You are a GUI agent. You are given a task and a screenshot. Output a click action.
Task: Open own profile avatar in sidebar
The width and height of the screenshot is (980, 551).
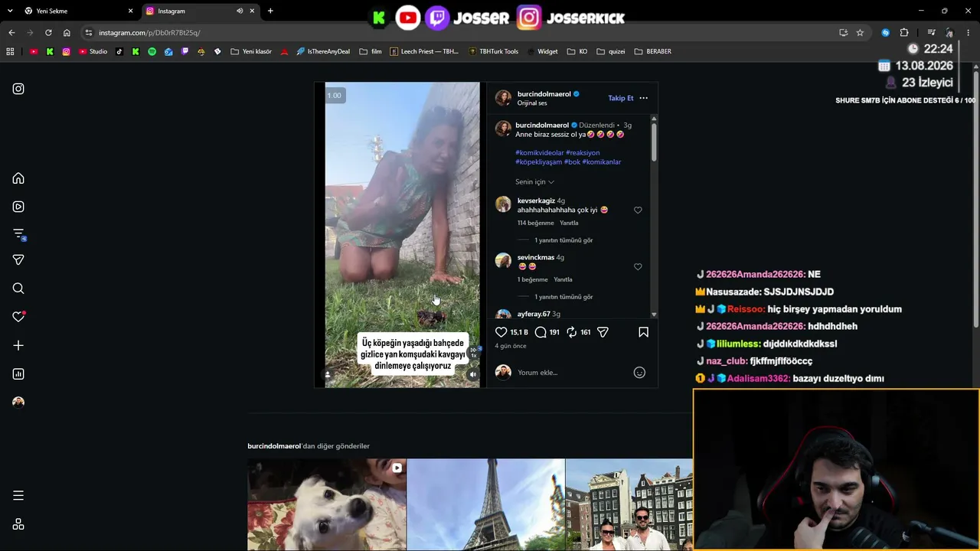coord(18,403)
